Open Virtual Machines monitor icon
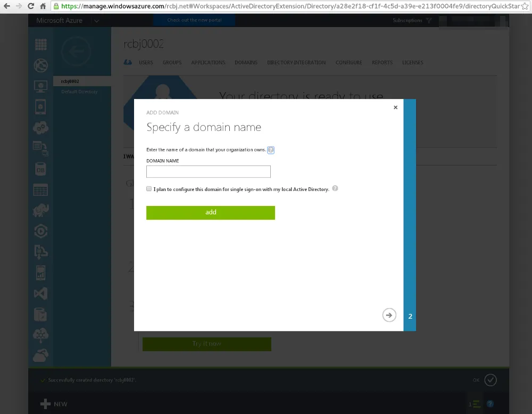 point(41,86)
